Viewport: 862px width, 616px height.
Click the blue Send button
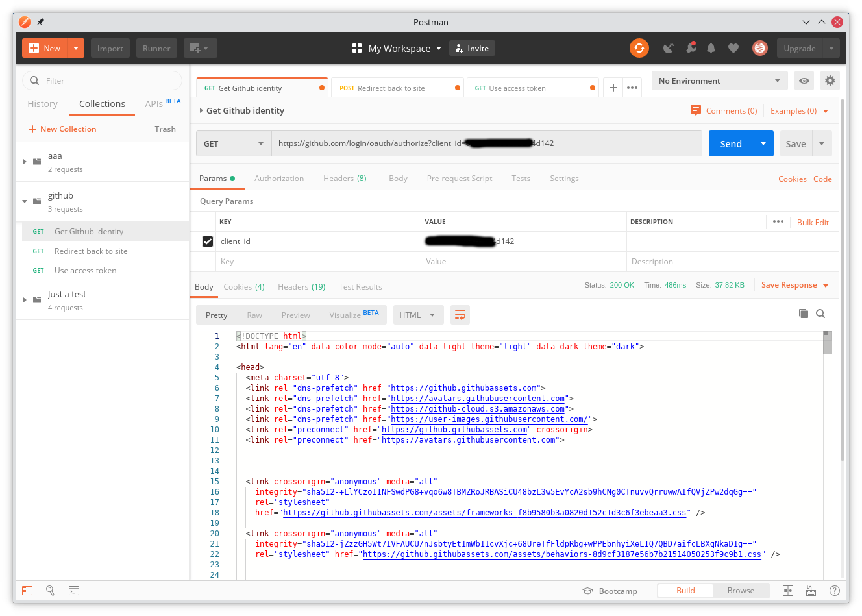pyautogui.click(x=731, y=143)
